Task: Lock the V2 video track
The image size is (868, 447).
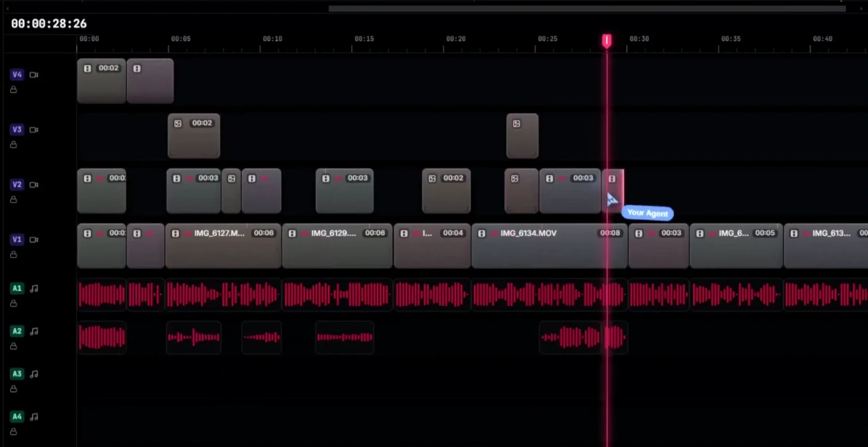Action: 13,199
